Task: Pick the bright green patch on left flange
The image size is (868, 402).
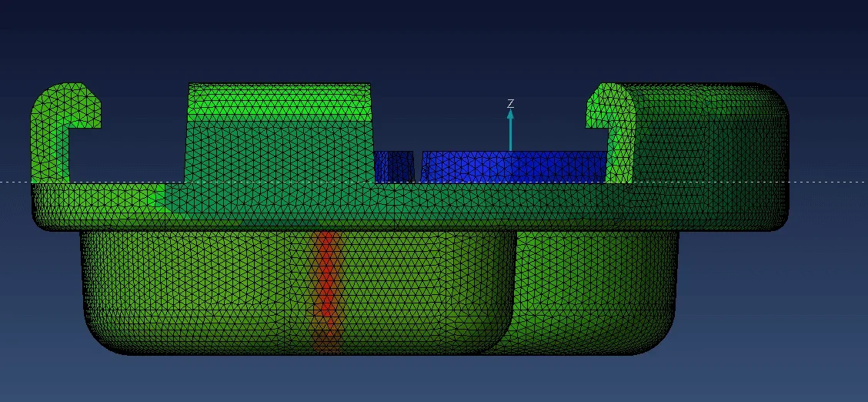Action: coord(157,197)
